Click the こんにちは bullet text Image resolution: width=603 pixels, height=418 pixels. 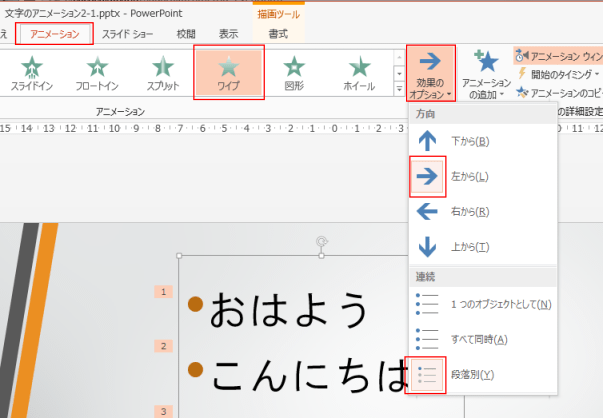coord(310,375)
